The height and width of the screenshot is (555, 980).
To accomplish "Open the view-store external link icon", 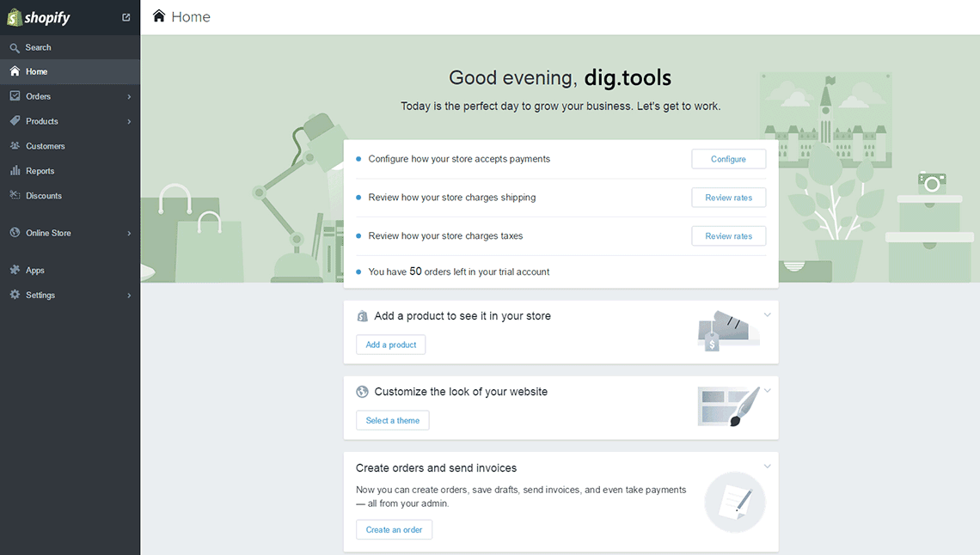I will (x=126, y=17).
